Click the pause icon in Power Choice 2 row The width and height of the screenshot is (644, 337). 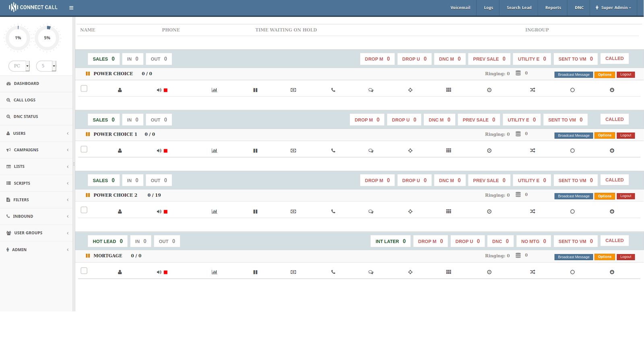tap(255, 212)
